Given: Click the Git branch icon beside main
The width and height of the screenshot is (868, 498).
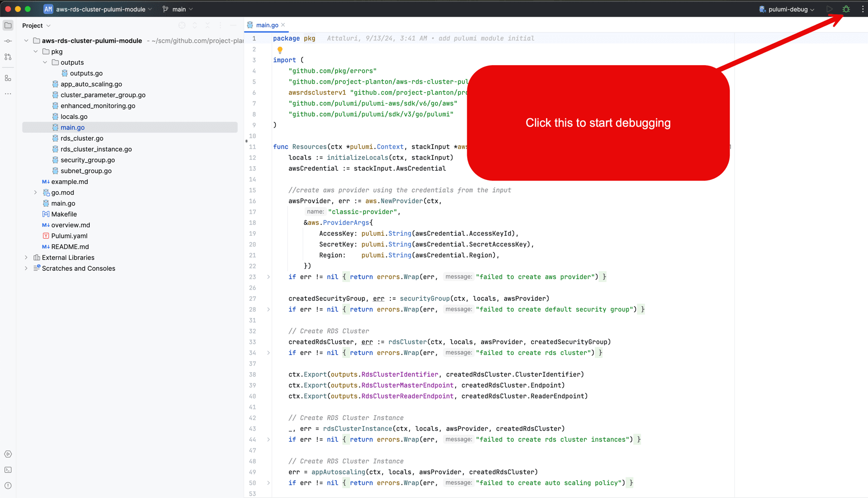Looking at the screenshot, I should coord(166,9).
